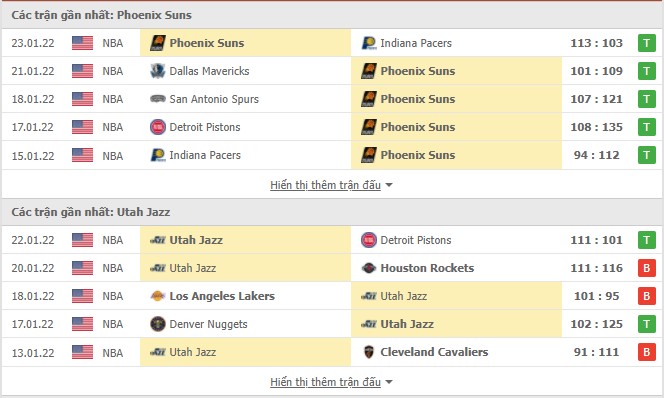The image size is (664, 398).
Task: Click NBA label in 13.01.22 row
Action: coord(113,353)
